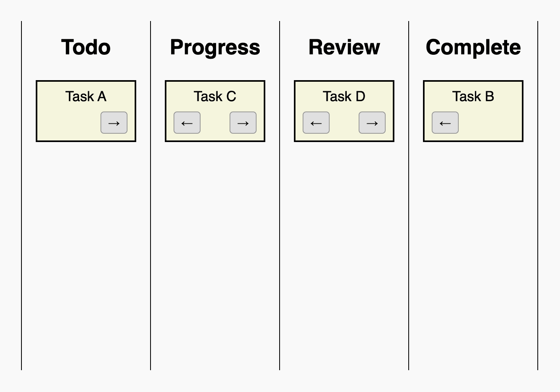560x392 pixels.
Task: Return Task B with its left arrow
Action: click(445, 123)
